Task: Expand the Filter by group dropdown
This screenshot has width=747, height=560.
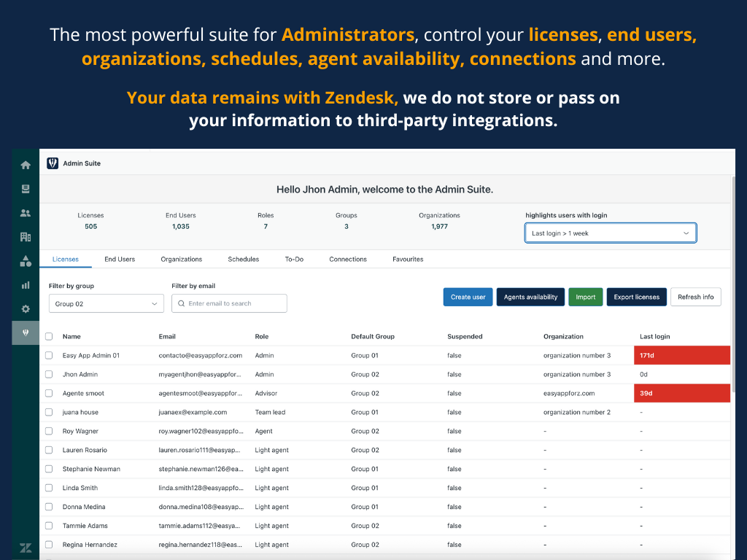Action: [x=107, y=303]
